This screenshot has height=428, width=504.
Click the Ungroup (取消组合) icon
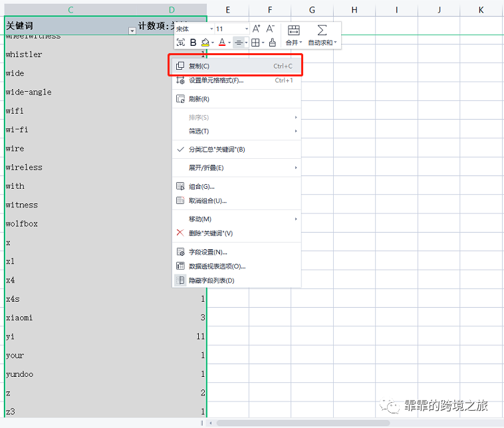pyautogui.click(x=180, y=201)
